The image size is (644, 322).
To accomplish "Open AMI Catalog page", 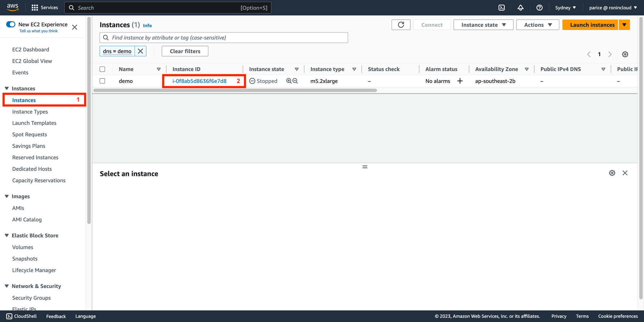I will tap(27, 220).
